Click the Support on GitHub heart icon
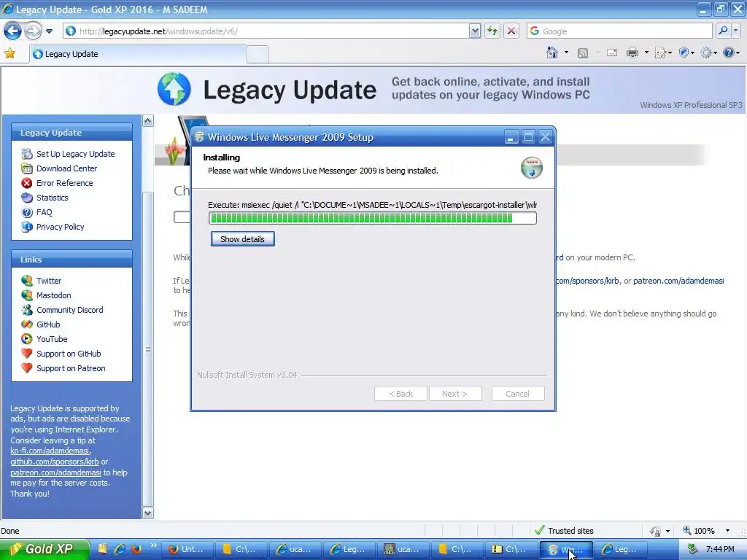Viewport: 747px width, 560px height. pyautogui.click(x=27, y=354)
